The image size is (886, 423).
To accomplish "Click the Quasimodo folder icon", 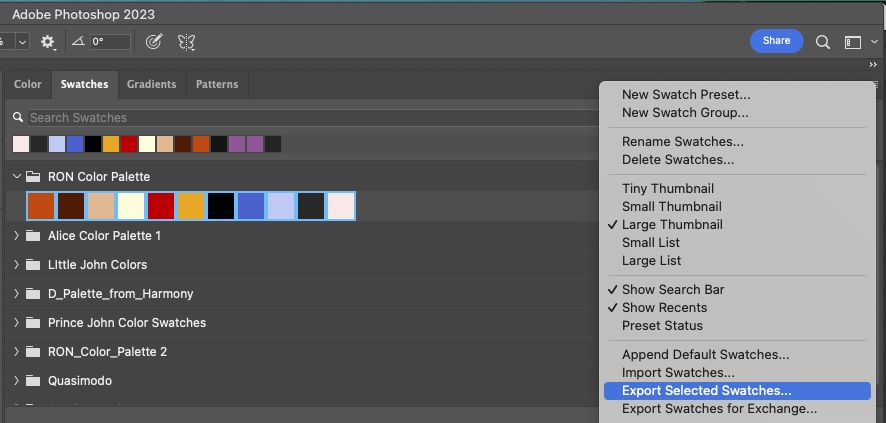I will pyautogui.click(x=33, y=381).
